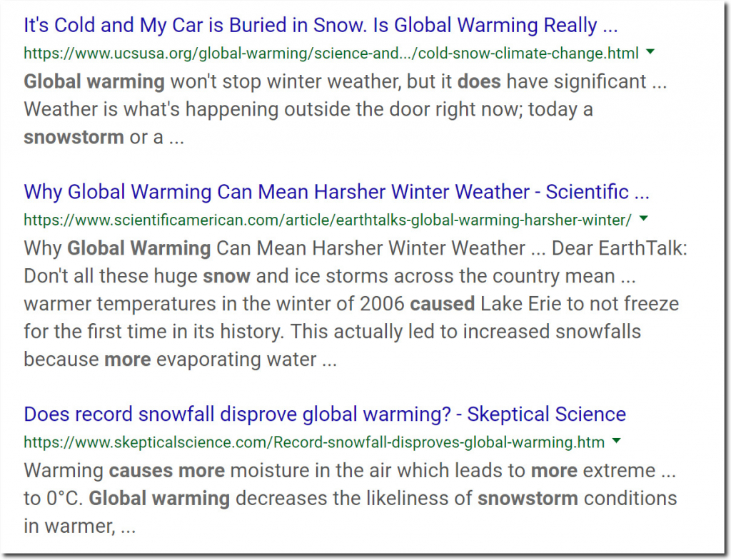Click bold "Global warming" starting the first snippet

94,82
